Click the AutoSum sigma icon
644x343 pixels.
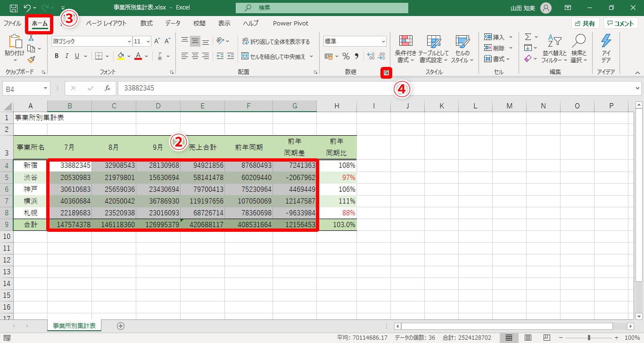(528, 37)
